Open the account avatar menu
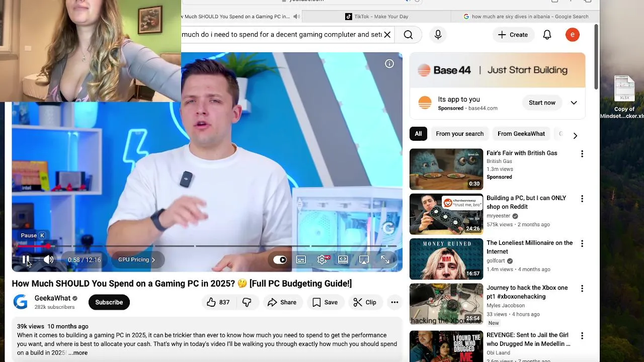The image size is (644, 362). (573, 35)
